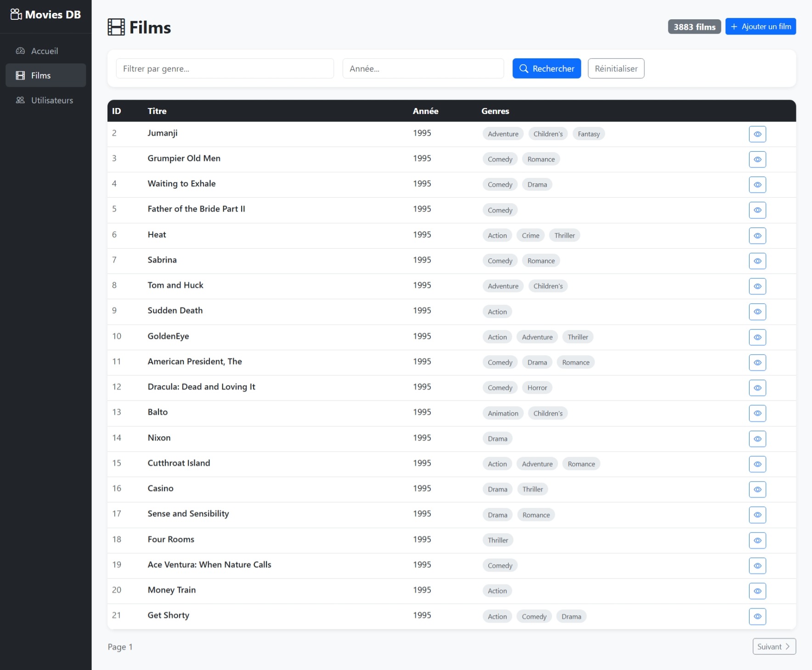Click Fantasy genre tag for Jumanji
Screen dimensions: 812x670
(x=588, y=134)
